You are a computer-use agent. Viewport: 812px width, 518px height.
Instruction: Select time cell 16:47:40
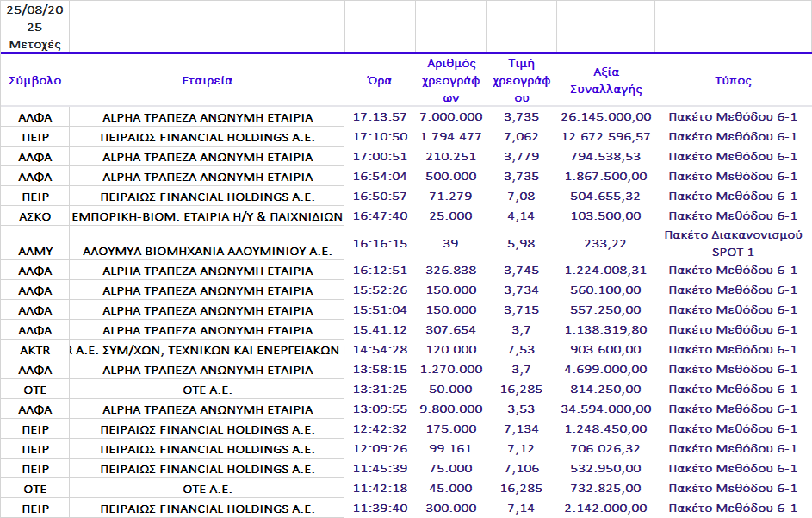tap(380, 216)
